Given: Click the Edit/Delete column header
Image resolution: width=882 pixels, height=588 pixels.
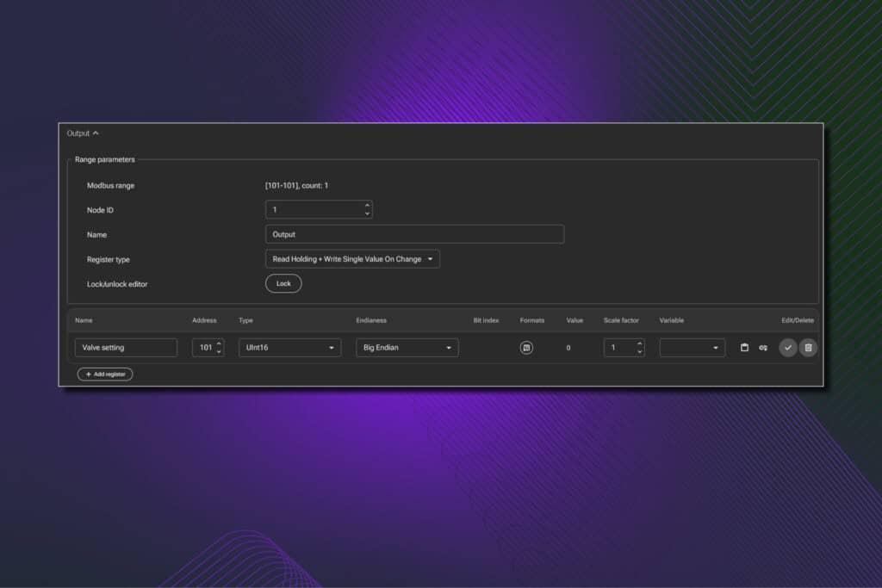Looking at the screenshot, I should tap(797, 320).
